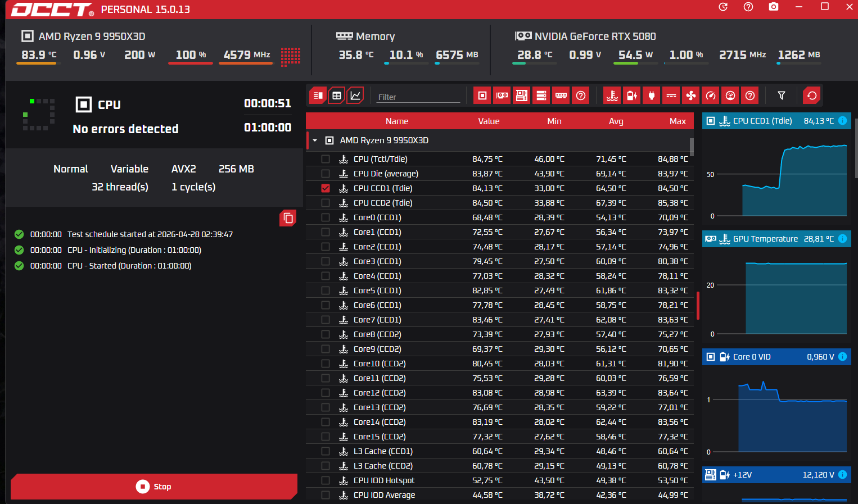Take a screenshot with the camera icon
Image resolution: width=858 pixels, height=504 pixels.
774,7
